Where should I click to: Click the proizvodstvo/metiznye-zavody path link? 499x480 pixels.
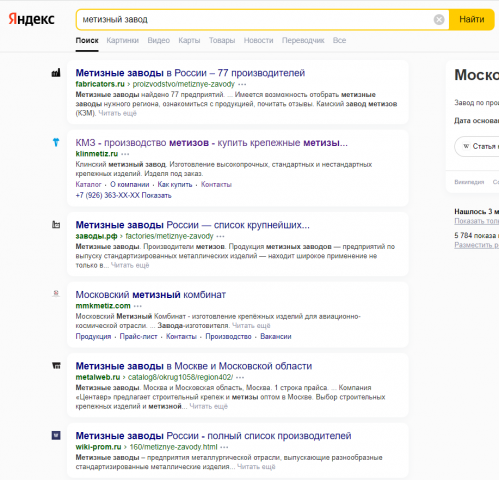[184, 84]
